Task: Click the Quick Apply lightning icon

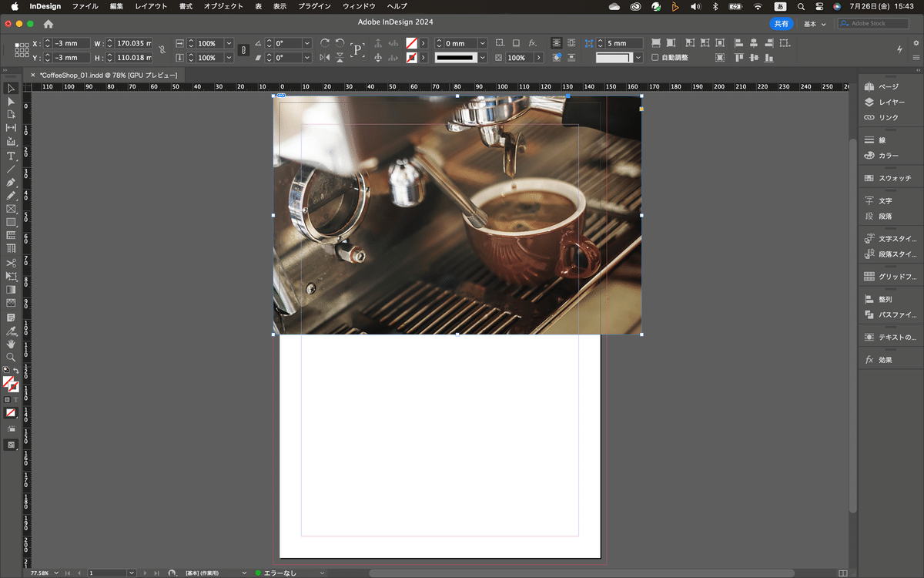Action: (x=900, y=49)
